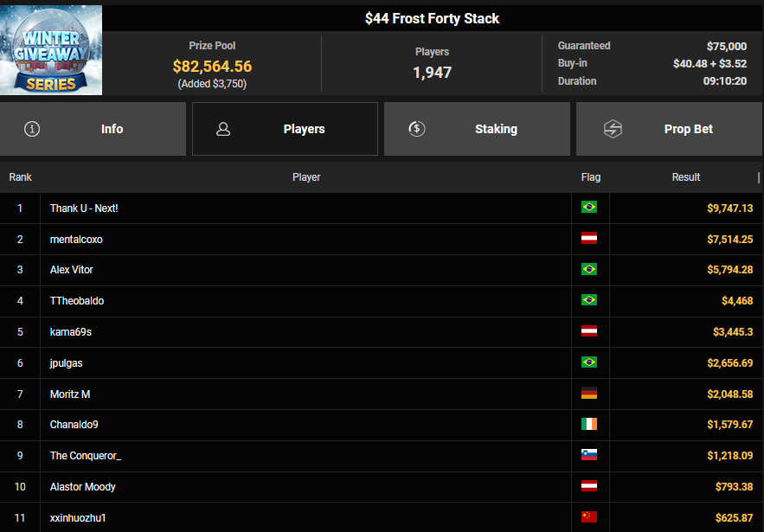Click the Info circle icon
The height and width of the screenshot is (532, 764).
pos(33,129)
